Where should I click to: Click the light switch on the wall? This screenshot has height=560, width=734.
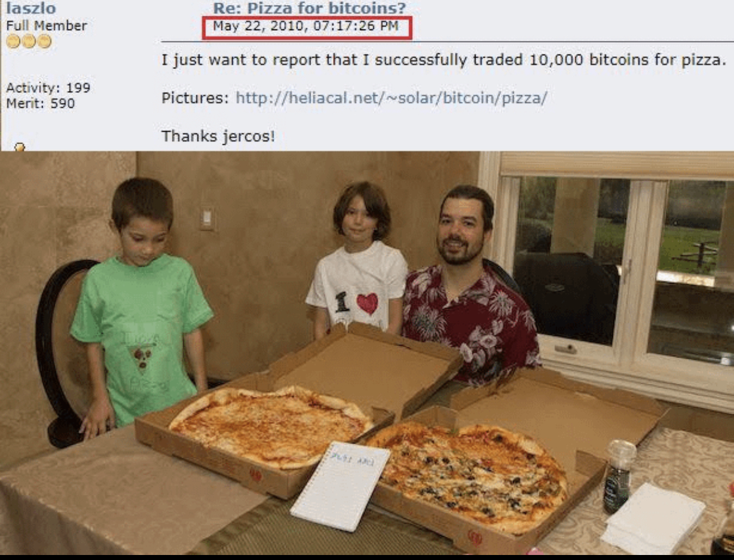coord(207,218)
